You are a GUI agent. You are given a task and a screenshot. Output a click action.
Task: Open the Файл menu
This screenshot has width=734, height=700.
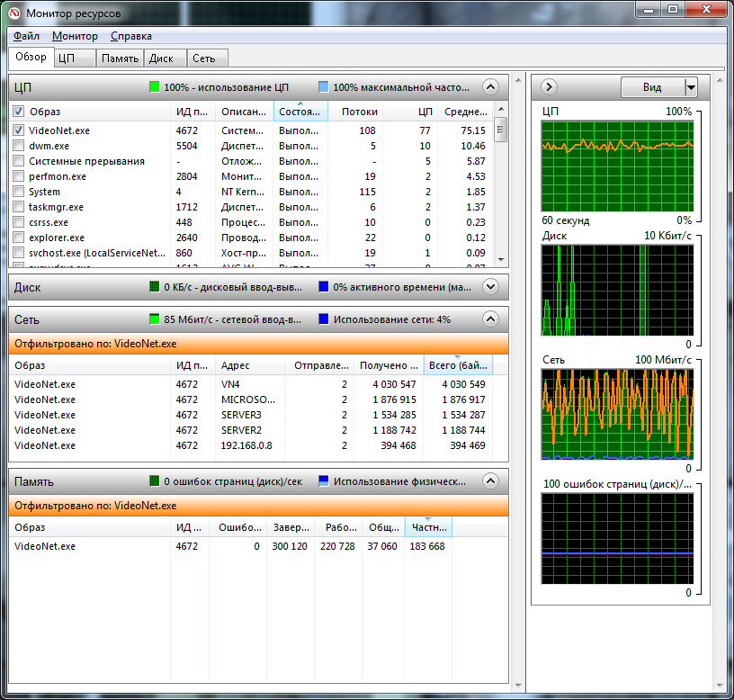[26, 36]
